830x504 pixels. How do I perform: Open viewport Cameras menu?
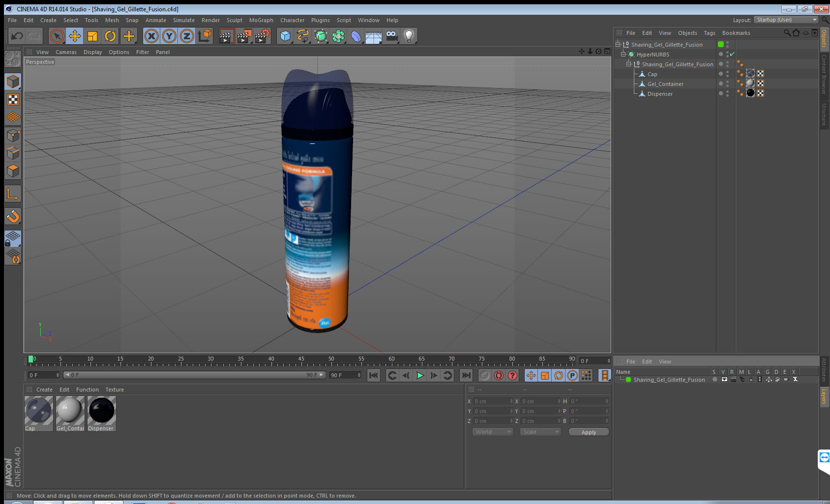click(x=66, y=52)
